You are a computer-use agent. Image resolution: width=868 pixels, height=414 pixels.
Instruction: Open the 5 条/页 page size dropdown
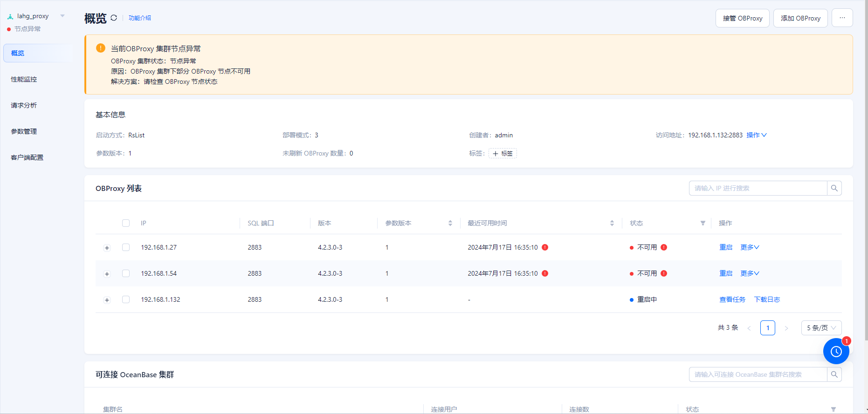click(821, 328)
